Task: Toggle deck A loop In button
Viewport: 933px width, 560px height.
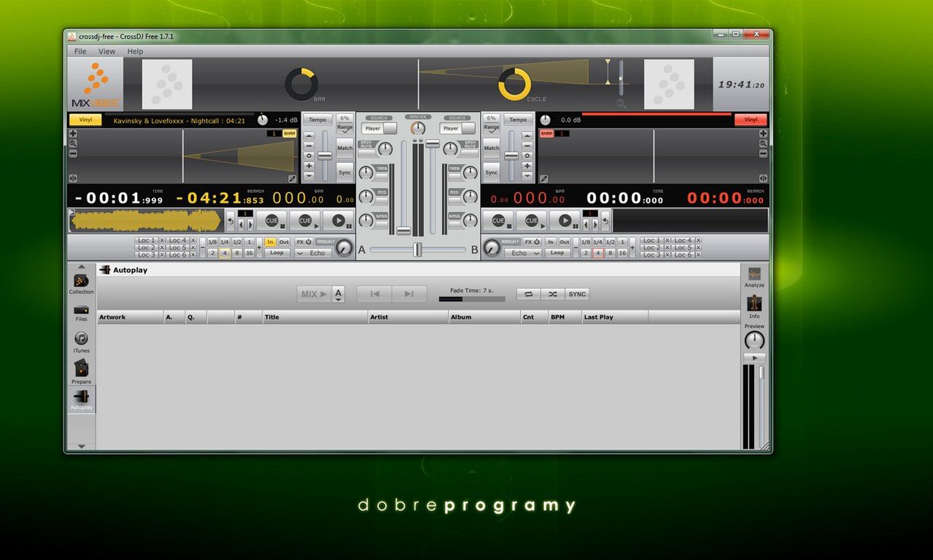Action: coord(271,241)
